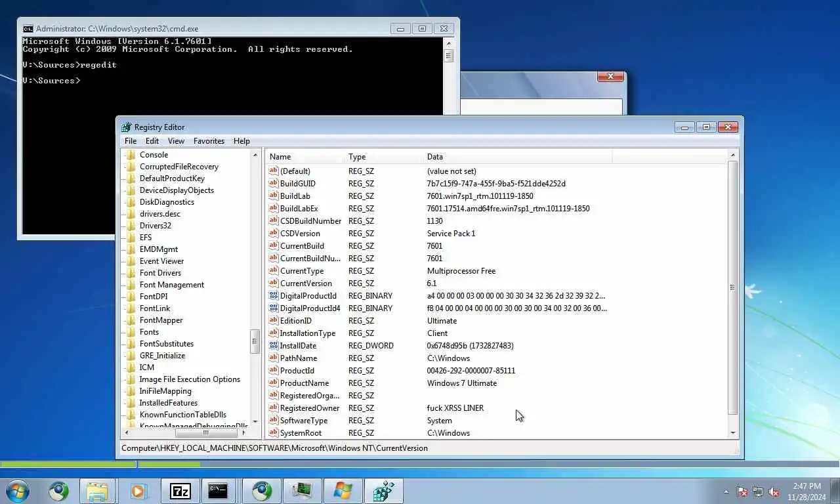Click the Registry Editor title bar icon
This screenshot has width=840, height=504.
click(x=127, y=127)
